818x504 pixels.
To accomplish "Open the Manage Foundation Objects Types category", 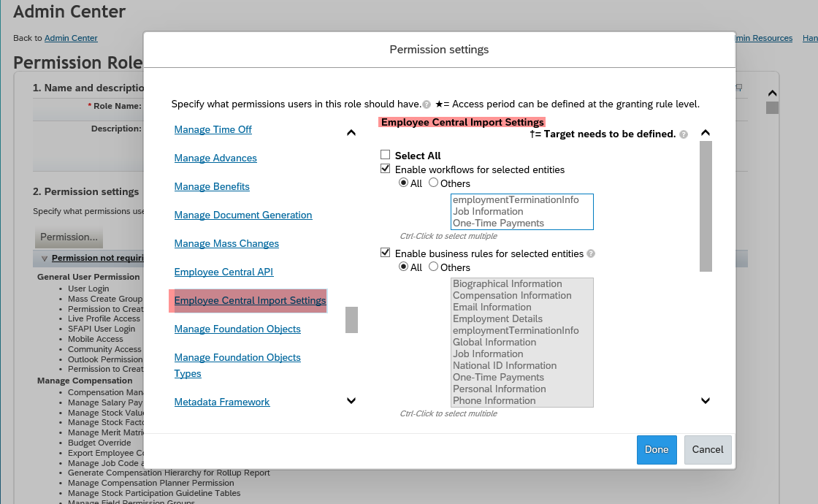I will coord(237,365).
